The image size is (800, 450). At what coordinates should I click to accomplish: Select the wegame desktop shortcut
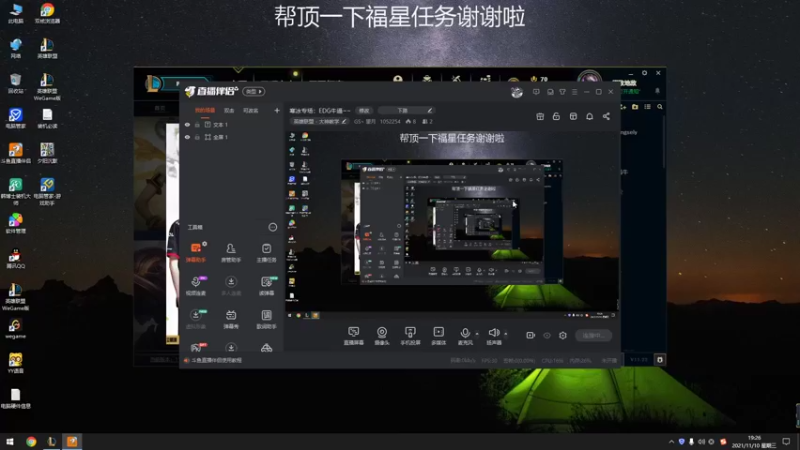(x=15, y=328)
